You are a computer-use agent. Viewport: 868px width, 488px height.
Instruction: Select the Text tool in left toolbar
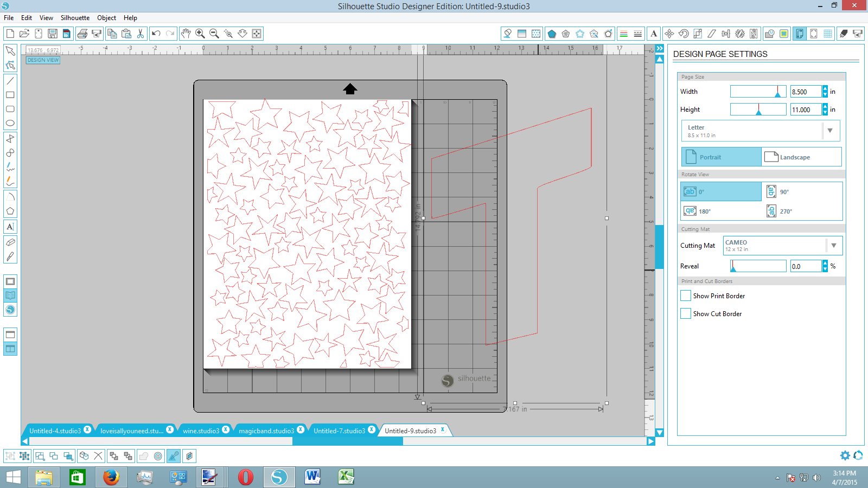(x=10, y=227)
